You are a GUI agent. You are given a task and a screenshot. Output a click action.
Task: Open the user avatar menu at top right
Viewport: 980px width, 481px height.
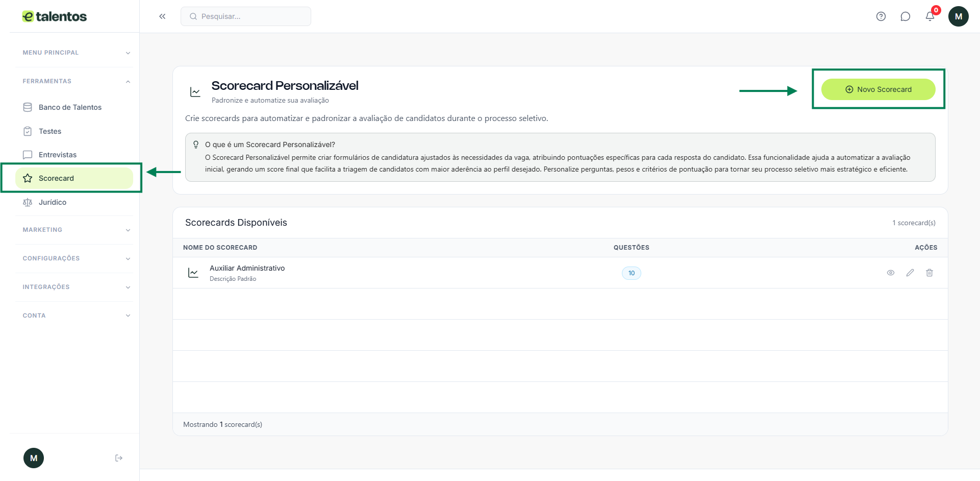(x=959, y=16)
